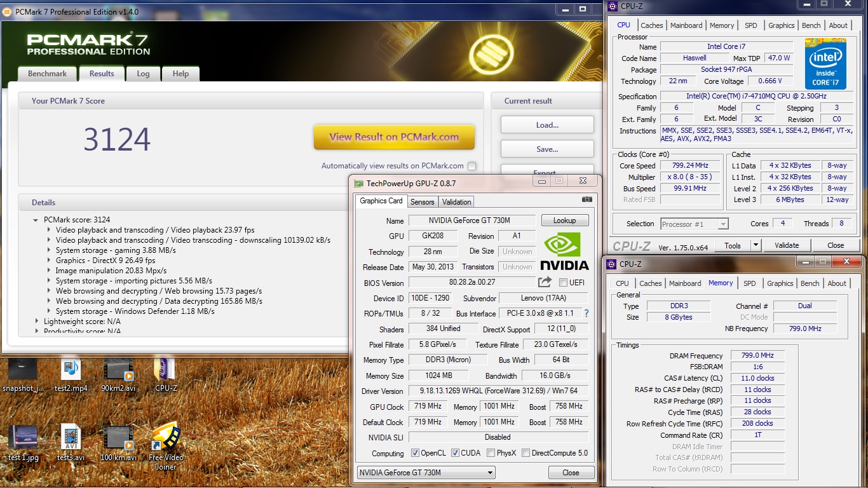This screenshot has width=868, height=488.
Task: Select the test 1.jpg desktop icon
Action: (23, 443)
